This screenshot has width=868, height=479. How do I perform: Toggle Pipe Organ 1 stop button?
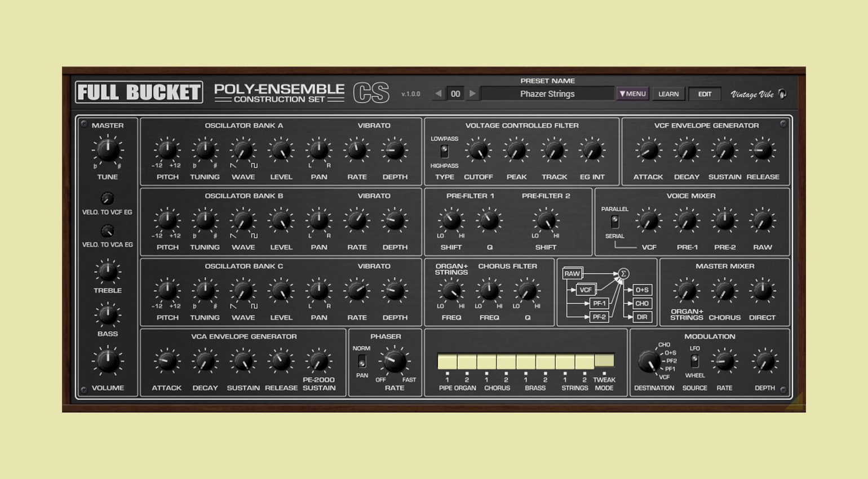[448, 361]
